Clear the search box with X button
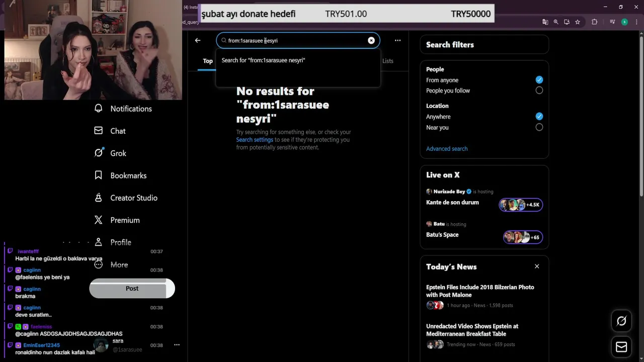Viewport: 644px width, 362px height. point(371,40)
